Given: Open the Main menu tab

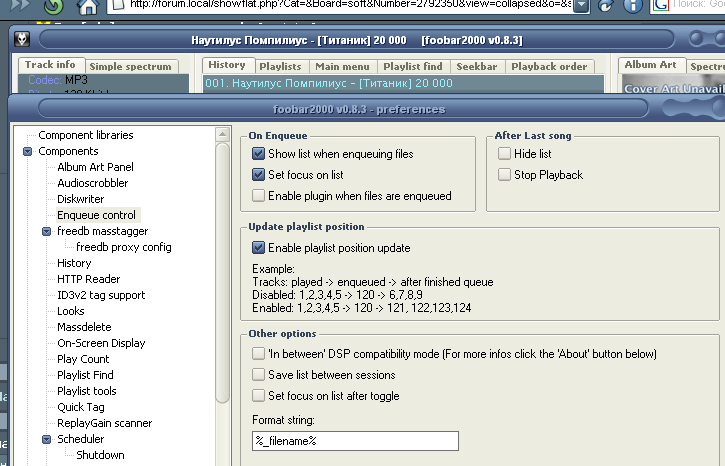Looking at the screenshot, I should (x=342, y=66).
